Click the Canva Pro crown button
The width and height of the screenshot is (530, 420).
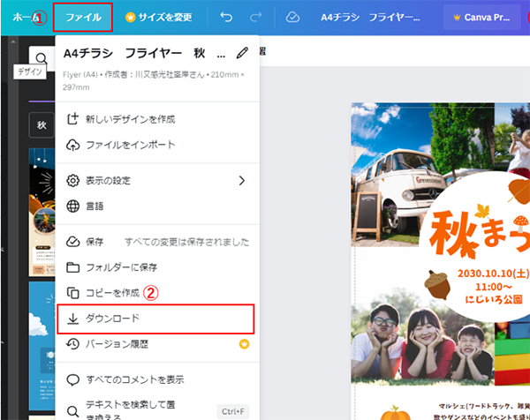pos(481,18)
